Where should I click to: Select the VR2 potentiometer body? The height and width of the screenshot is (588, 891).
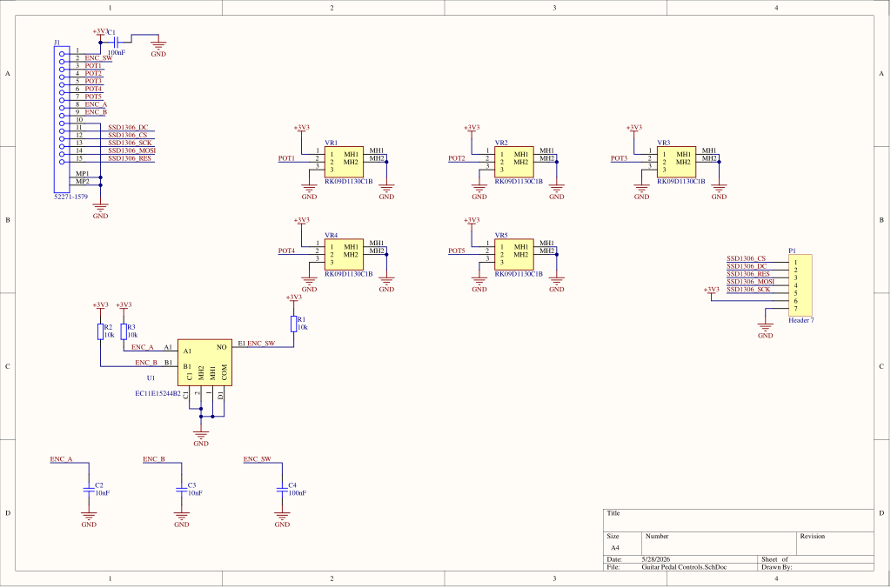[x=514, y=162]
